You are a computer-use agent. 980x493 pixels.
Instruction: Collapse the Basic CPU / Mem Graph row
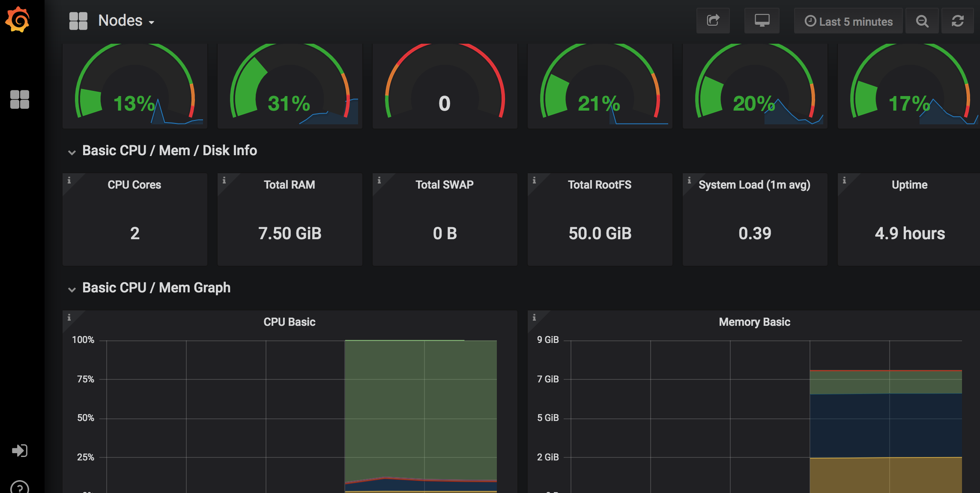pyautogui.click(x=72, y=289)
